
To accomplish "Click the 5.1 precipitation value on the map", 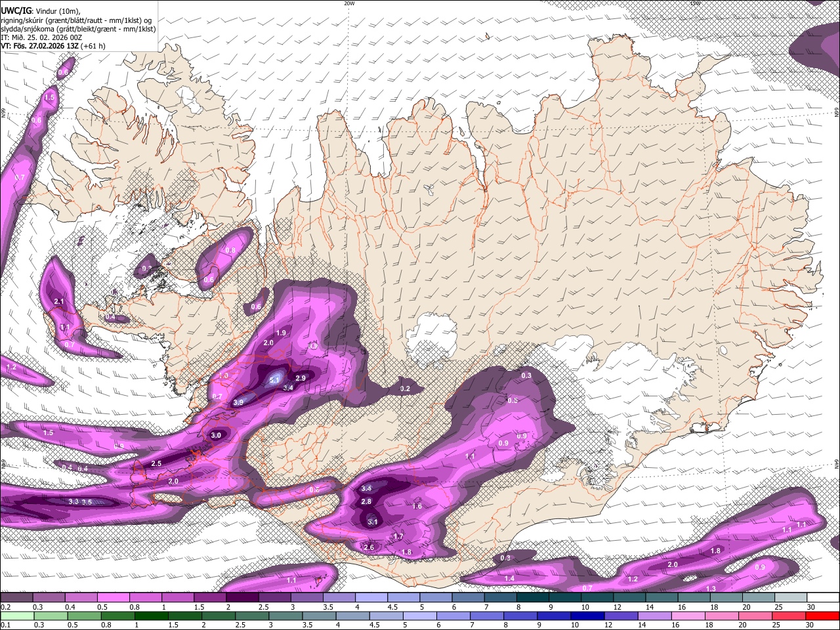I will [275, 380].
